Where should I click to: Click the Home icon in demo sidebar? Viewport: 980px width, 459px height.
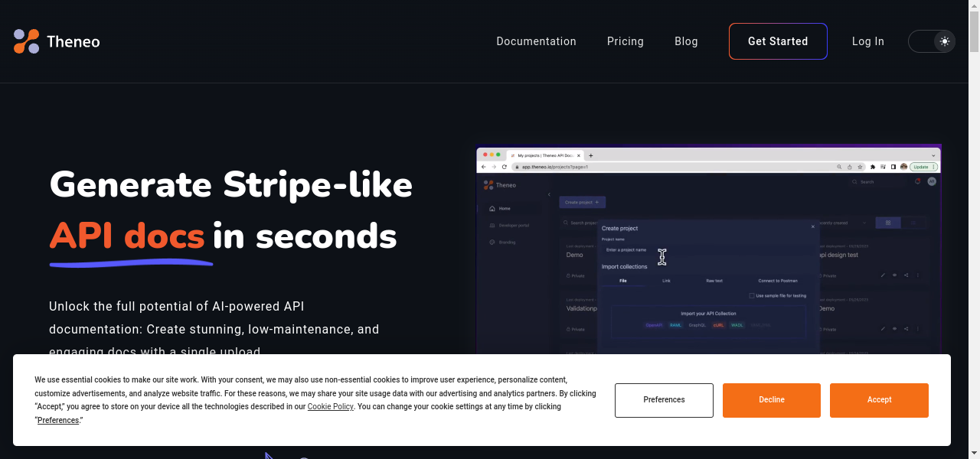tap(492, 209)
